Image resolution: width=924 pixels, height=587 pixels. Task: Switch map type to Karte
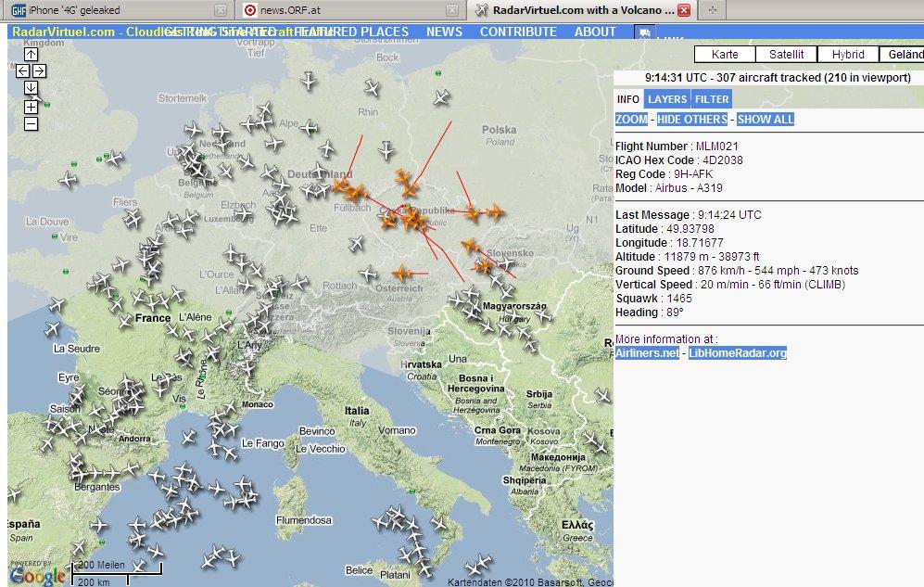click(725, 55)
